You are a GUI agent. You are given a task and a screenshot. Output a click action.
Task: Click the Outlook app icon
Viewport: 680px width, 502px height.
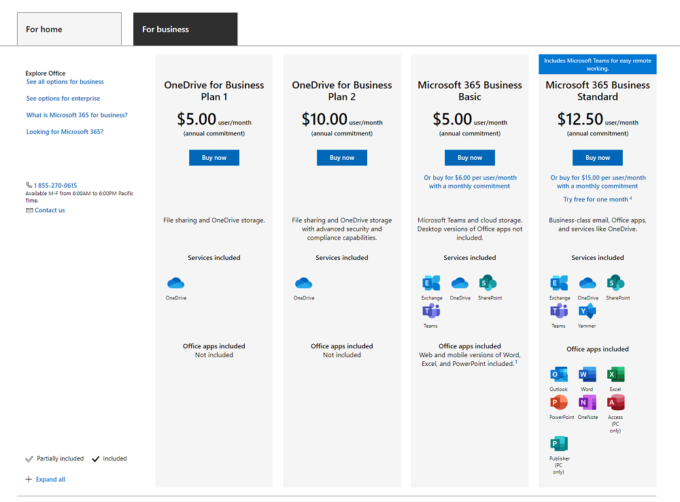pyautogui.click(x=559, y=375)
